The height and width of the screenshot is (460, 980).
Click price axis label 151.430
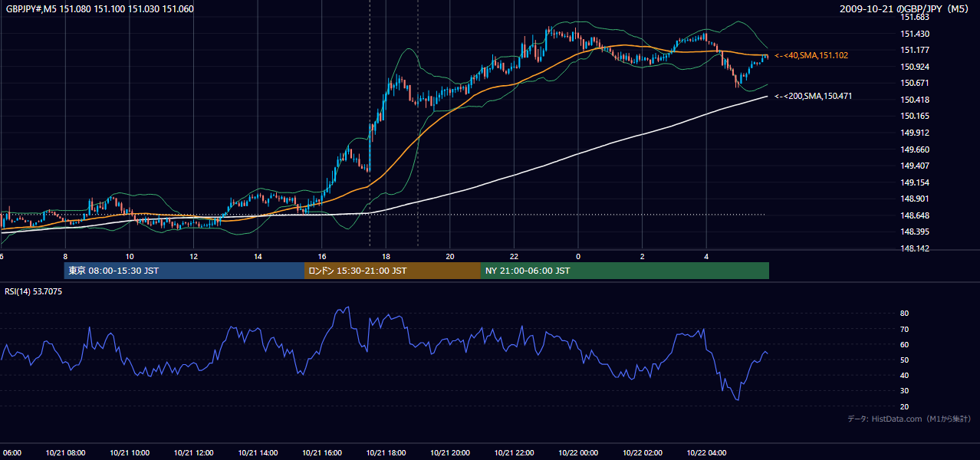click(914, 34)
